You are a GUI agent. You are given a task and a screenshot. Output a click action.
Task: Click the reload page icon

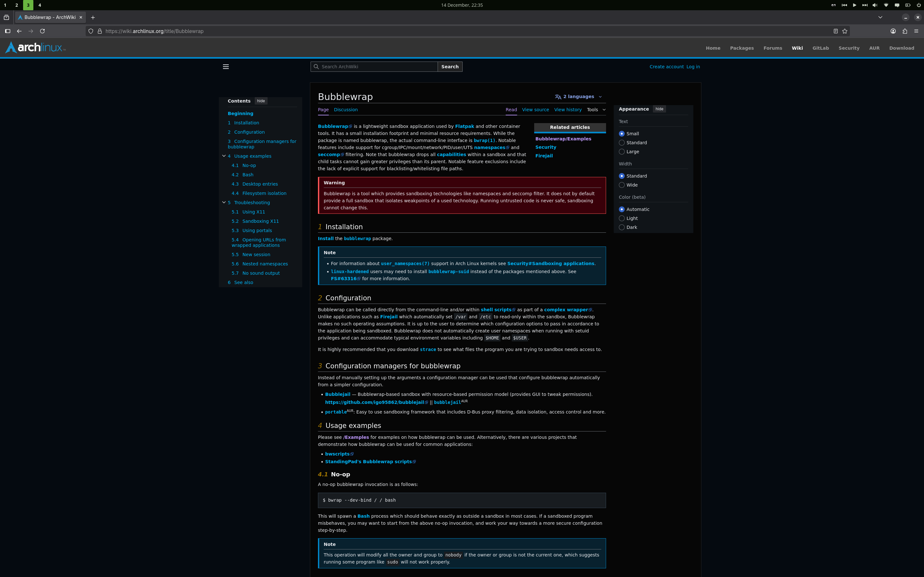coord(42,31)
